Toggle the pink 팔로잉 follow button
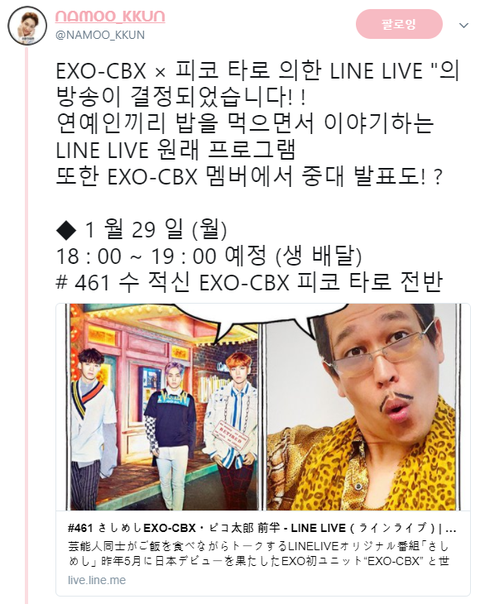This screenshot has height=604, width=480. pyautogui.click(x=399, y=24)
